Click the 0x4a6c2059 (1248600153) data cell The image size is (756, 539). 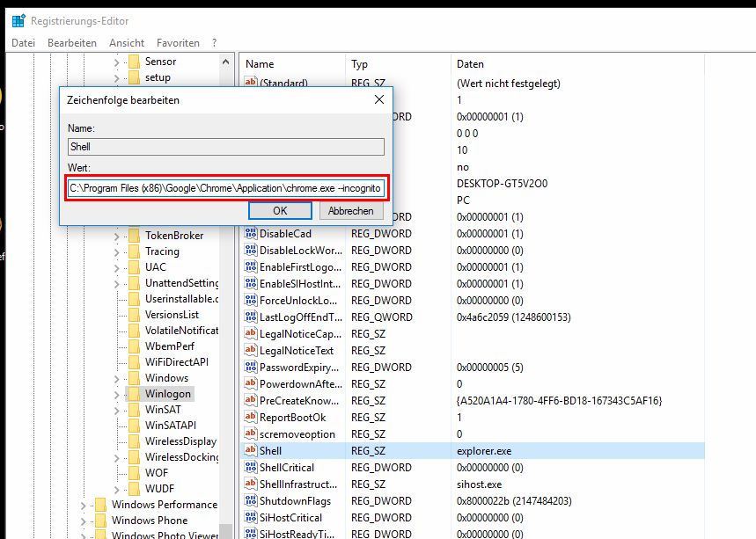click(x=513, y=317)
